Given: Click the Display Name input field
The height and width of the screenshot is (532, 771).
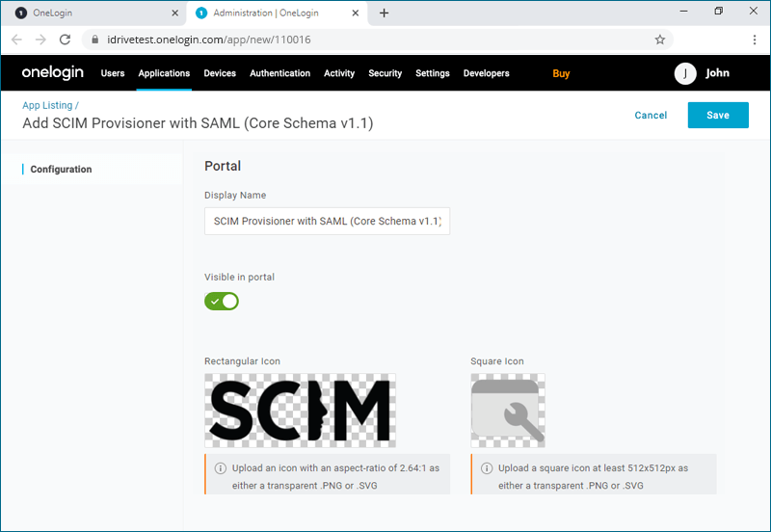Looking at the screenshot, I should coord(327,222).
